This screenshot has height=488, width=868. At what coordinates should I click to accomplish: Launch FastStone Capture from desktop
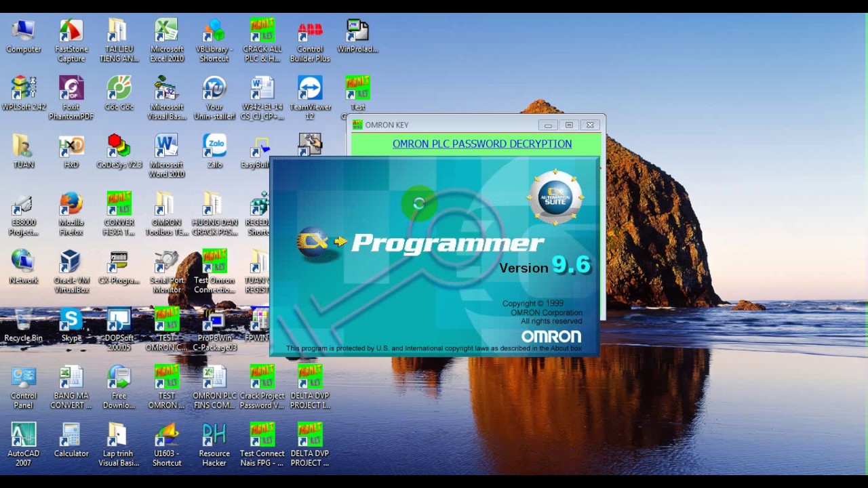click(71, 41)
